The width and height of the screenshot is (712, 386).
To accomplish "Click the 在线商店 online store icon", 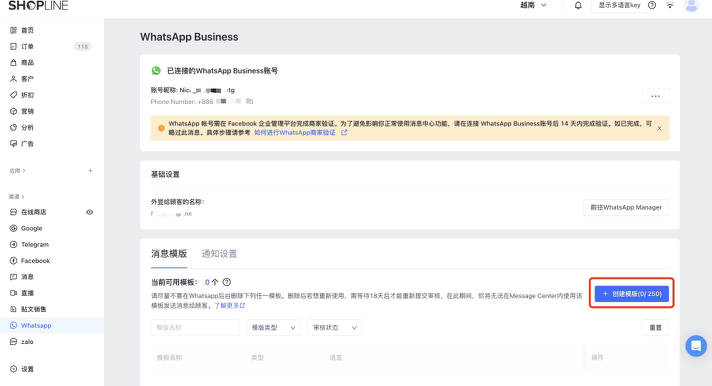I will click(13, 212).
